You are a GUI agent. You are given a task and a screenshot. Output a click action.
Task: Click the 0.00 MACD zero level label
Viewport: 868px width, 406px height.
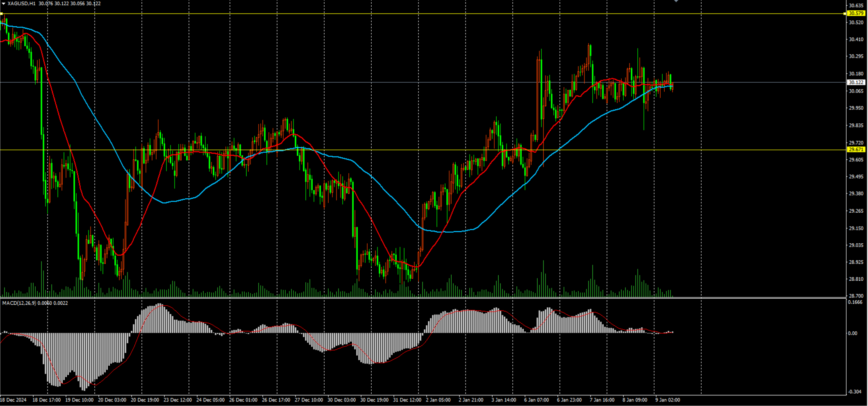[x=852, y=333]
